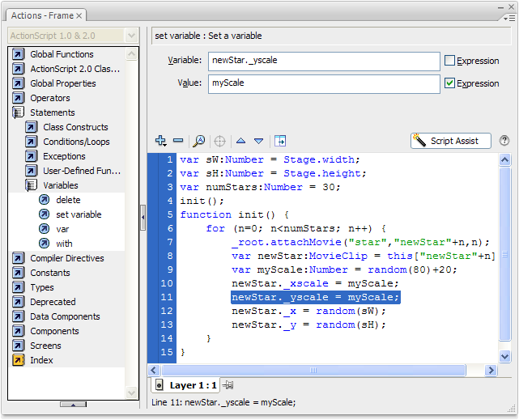
Task: Collapse the Statements category in the toolbox
Action: click(18, 112)
